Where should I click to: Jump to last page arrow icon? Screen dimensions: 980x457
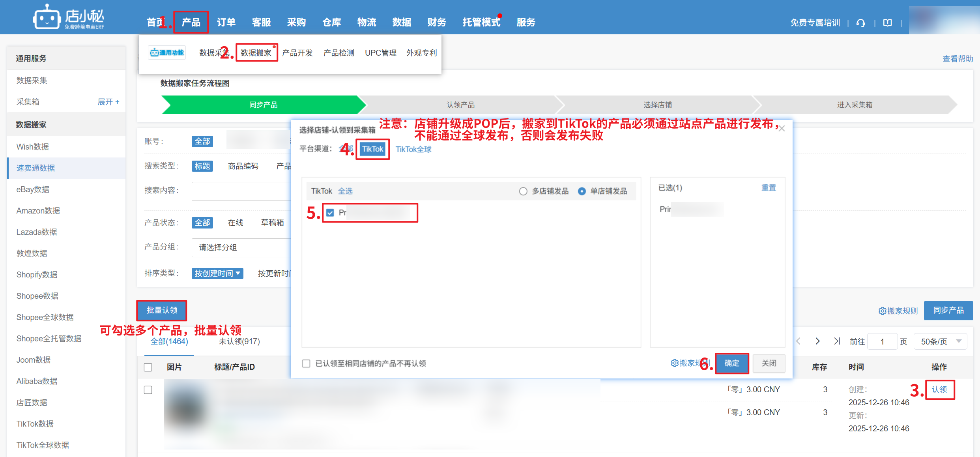(x=837, y=341)
